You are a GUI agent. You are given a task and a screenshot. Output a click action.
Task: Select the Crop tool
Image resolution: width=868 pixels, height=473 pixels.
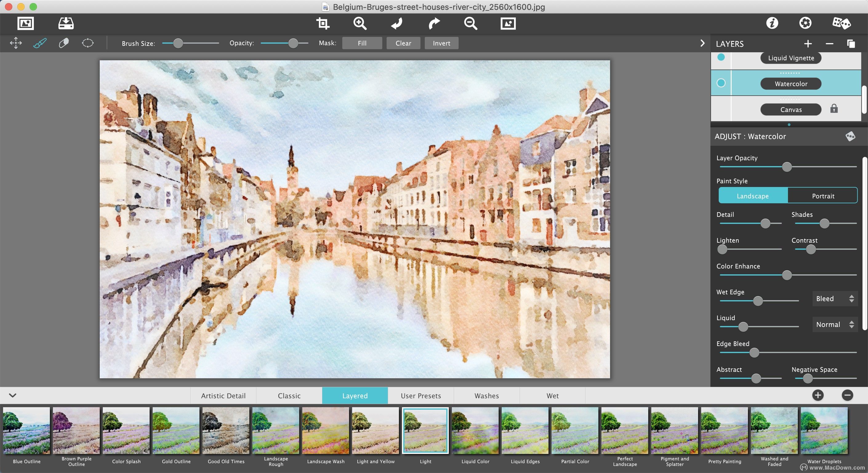323,23
